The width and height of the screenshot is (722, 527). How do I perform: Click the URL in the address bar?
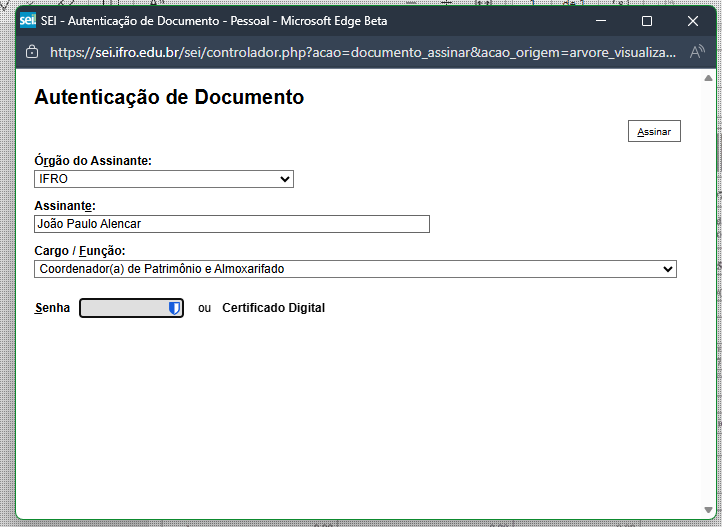point(360,51)
